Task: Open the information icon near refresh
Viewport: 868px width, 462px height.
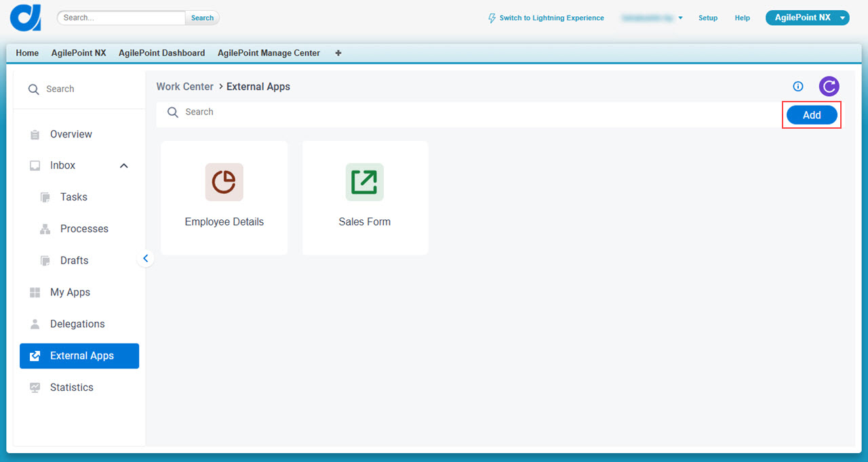Action: coord(798,86)
